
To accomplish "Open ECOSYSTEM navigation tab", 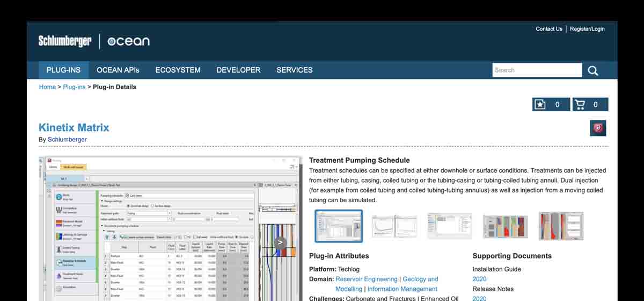I will [178, 70].
